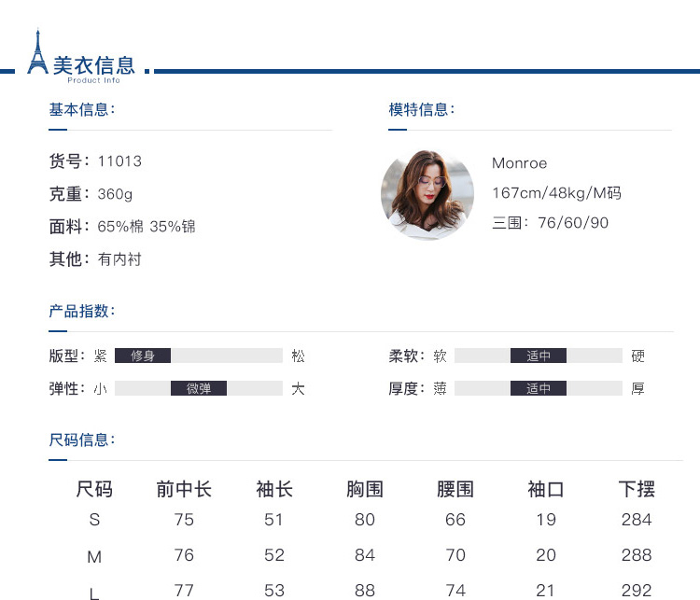
Task: Click the 适中 thickness indicator block
Action: click(539, 388)
